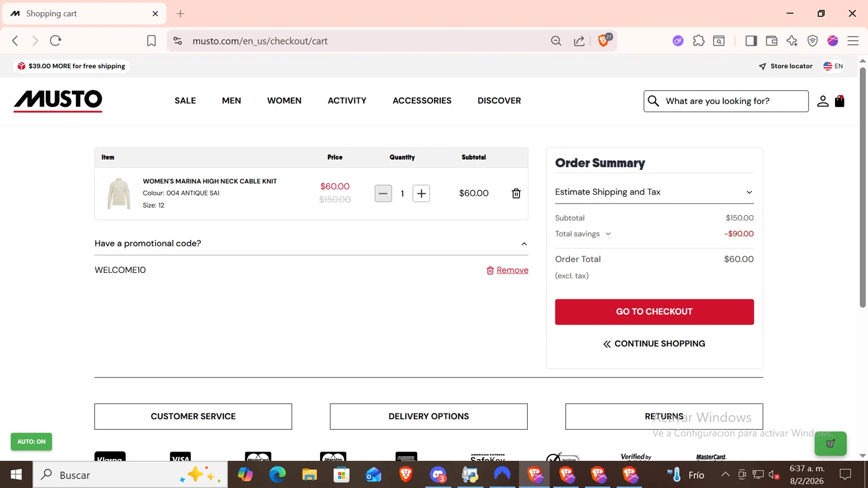Open browser extensions puzzle icon
This screenshot has width=868, height=488.
pyautogui.click(x=698, y=40)
